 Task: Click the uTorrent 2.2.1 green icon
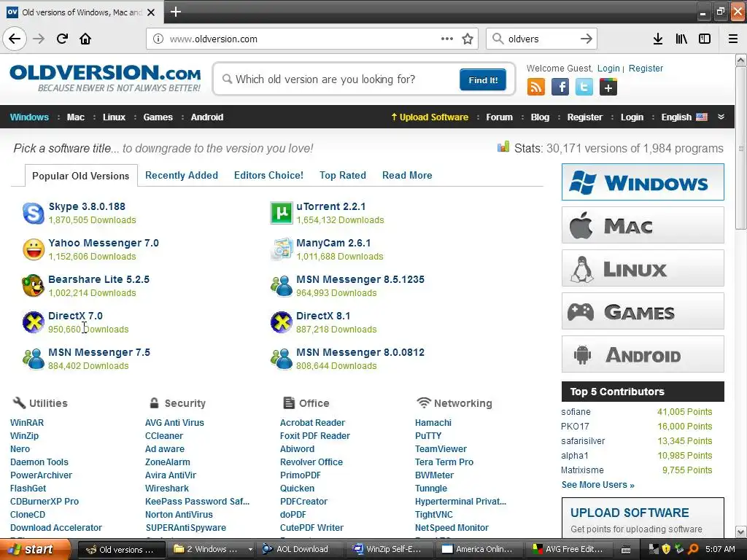[x=282, y=213]
